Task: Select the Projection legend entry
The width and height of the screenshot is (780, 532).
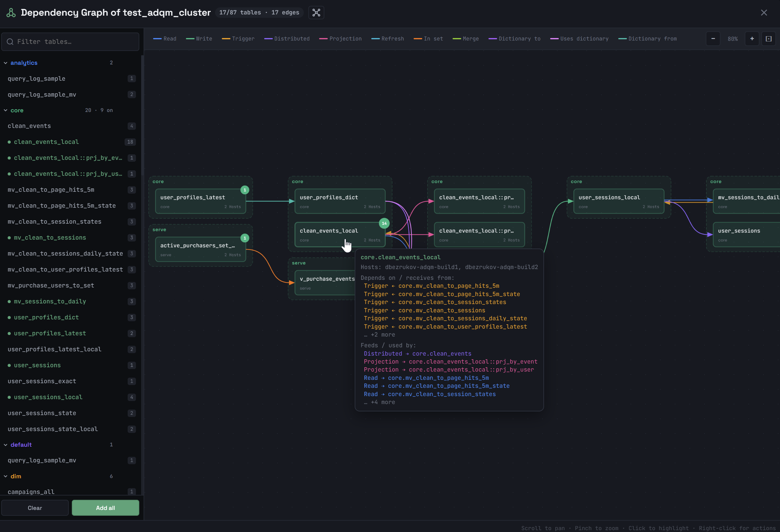Action: point(340,39)
